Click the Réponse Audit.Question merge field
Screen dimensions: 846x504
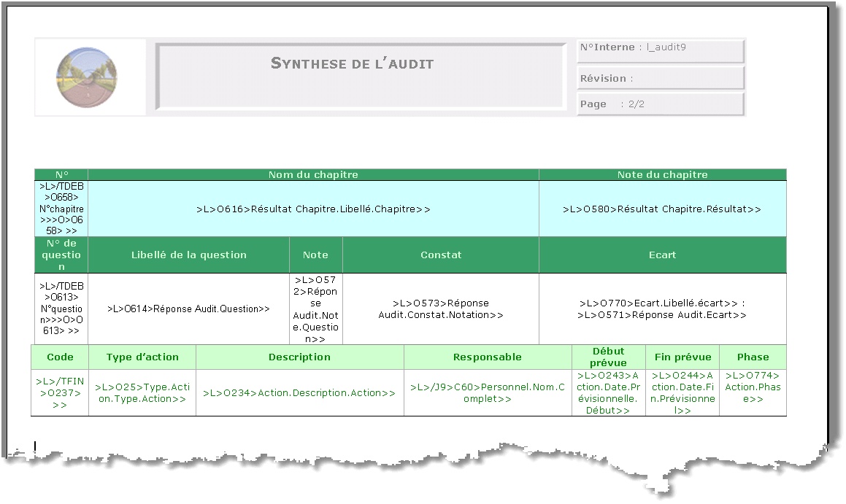point(188,309)
